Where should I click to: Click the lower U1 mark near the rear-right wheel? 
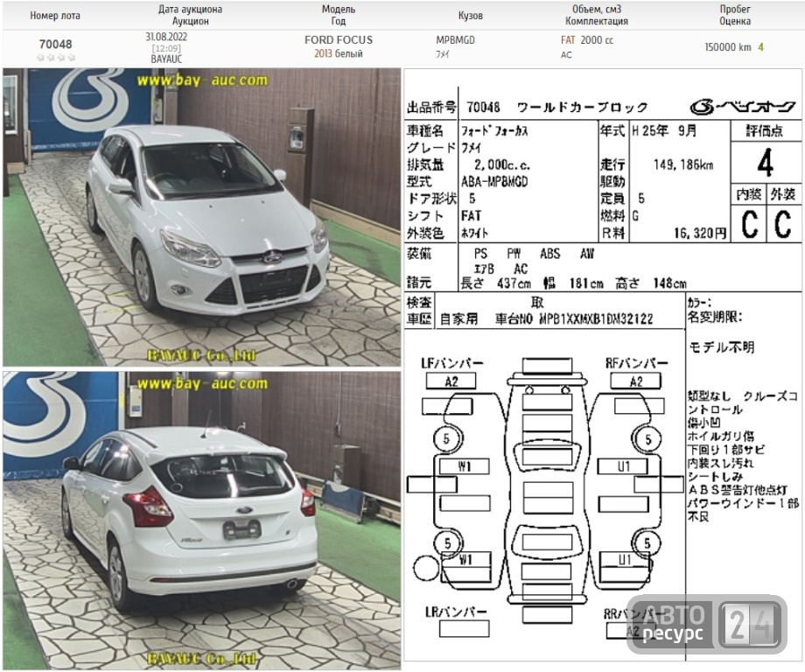[x=624, y=560]
